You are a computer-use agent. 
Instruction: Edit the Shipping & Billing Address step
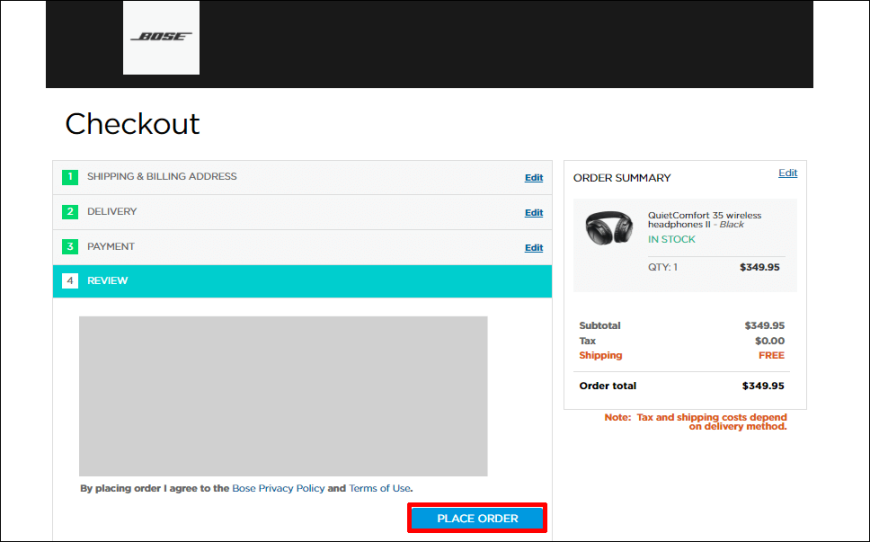[x=534, y=178]
